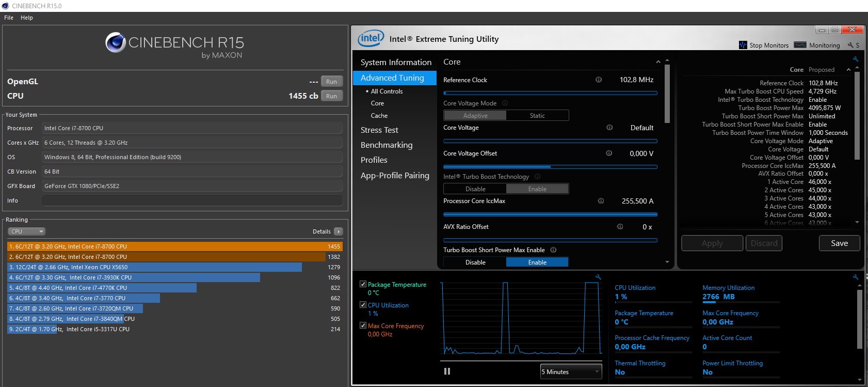
Task: Select top ranking entry scoring 1455
Action: coord(175,246)
